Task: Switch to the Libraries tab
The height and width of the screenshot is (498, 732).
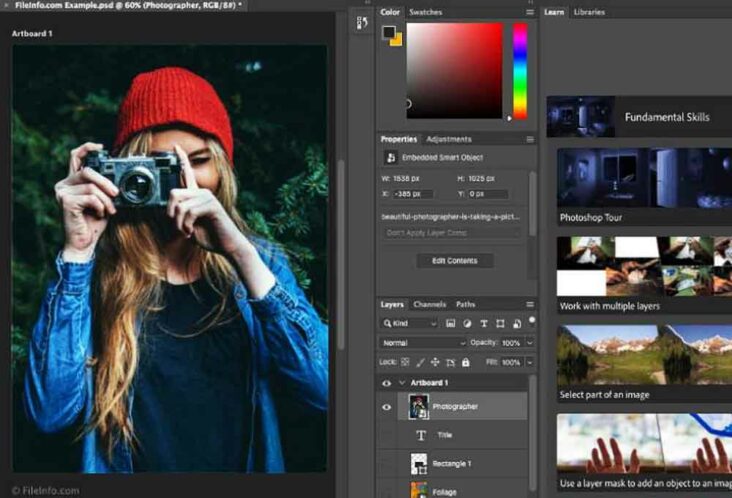Action: [x=589, y=12]
